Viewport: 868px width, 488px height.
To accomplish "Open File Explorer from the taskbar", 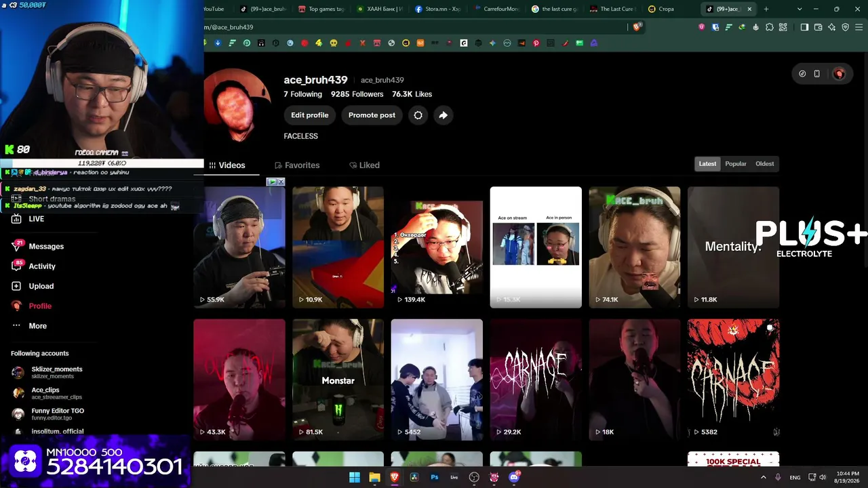I will pyautogui.click(x=374, y=477).
